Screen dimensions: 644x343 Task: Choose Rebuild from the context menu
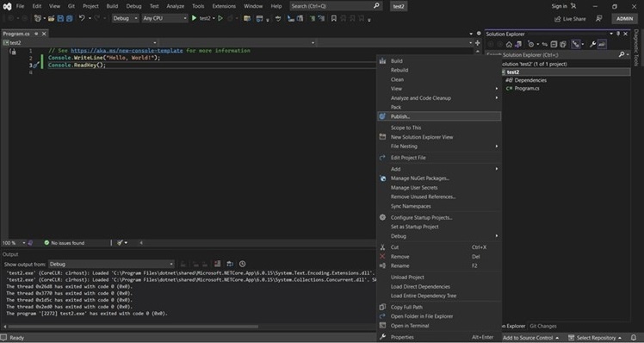[x=439, y=70]
